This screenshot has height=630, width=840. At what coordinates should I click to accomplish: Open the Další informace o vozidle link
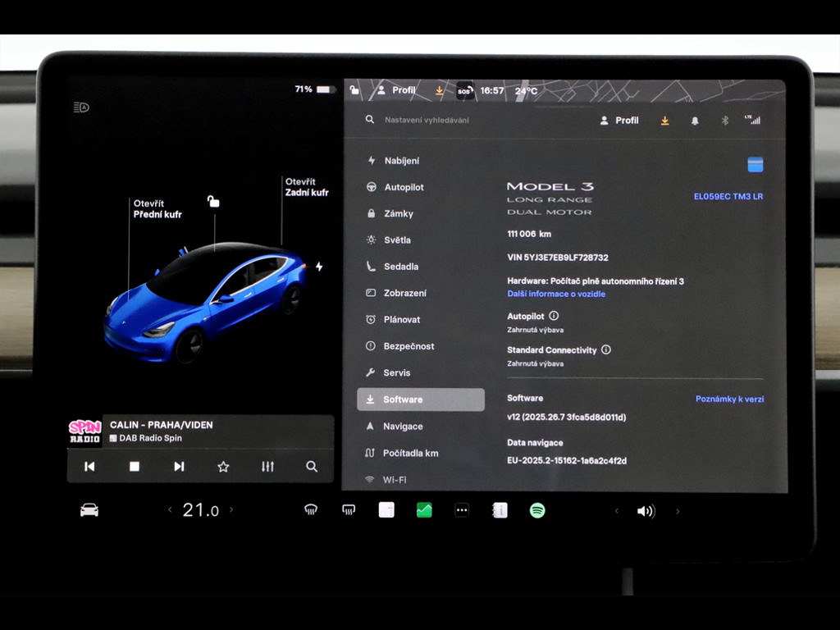click(556, 294)
